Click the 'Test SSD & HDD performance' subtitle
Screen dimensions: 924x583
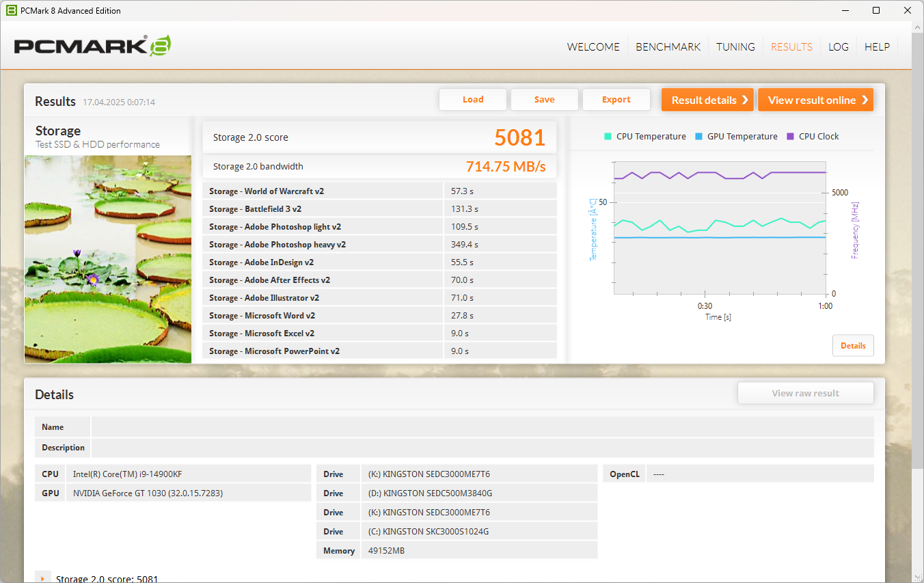98,145
